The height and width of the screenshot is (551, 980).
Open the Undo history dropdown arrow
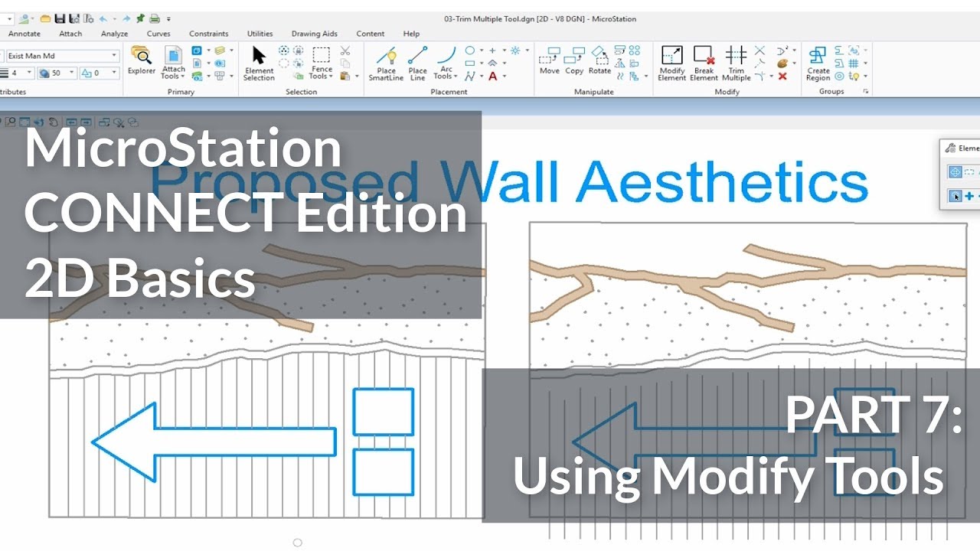(x=113, y=18)
